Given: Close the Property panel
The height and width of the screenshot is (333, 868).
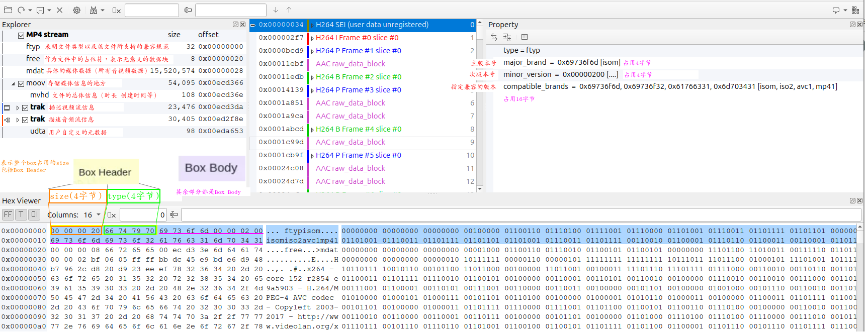Looking at the screenshot, I should point(859,24).
